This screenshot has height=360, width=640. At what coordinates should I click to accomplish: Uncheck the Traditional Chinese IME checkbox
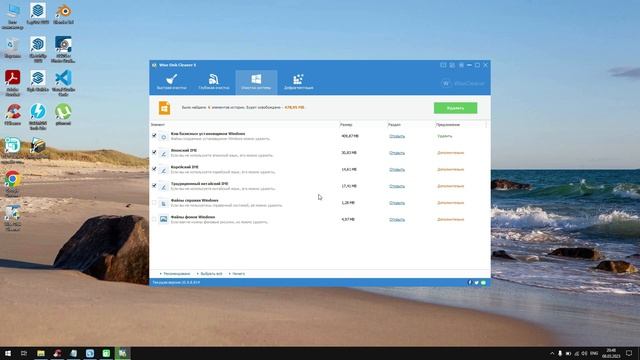point(154,186)
